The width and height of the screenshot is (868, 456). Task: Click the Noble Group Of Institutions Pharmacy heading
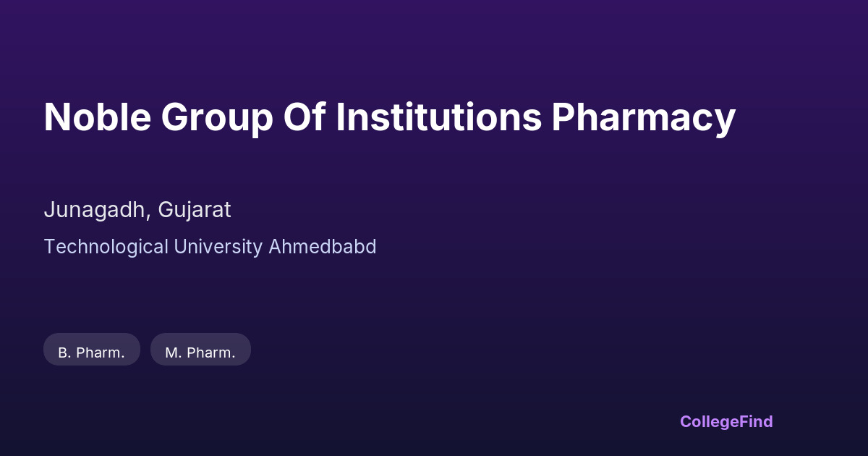click(389, 117)
